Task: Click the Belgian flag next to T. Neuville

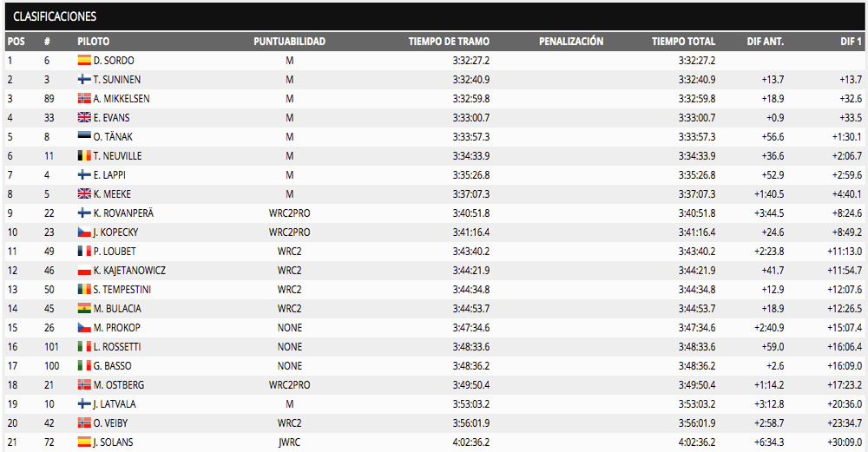Action: pyautogui.click(x=84, y=156)
